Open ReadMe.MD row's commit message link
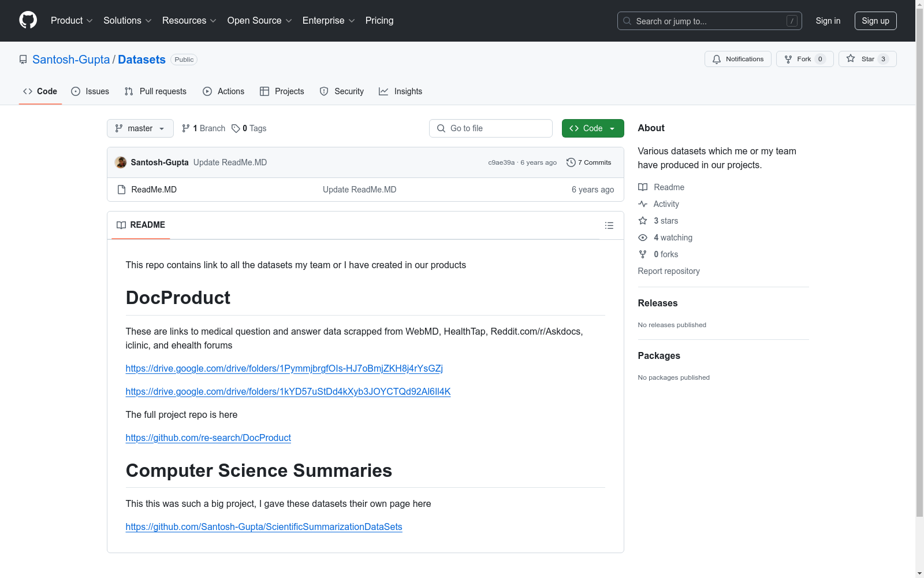Image resolution: width=924 pixels, height=578 pixels. point(359,190)
